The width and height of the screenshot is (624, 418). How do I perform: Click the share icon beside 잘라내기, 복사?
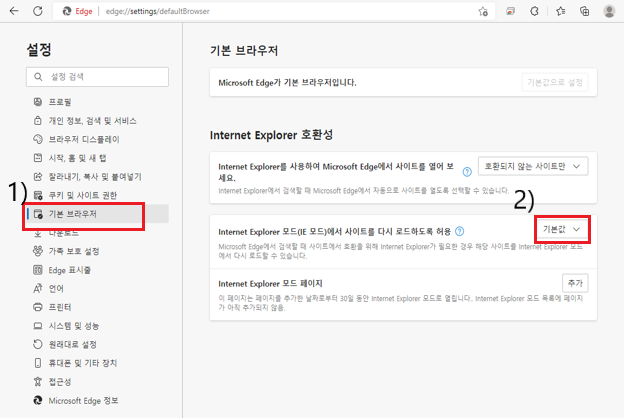38,176
